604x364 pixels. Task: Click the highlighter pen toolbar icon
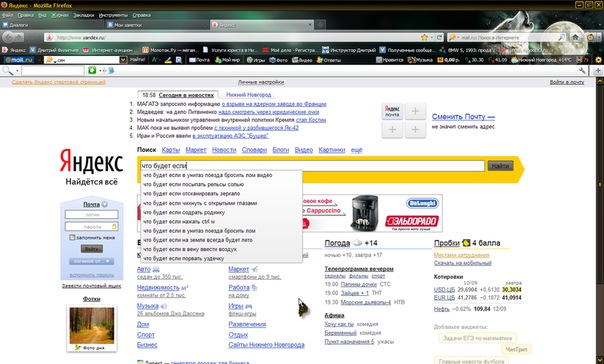(168, 60)
